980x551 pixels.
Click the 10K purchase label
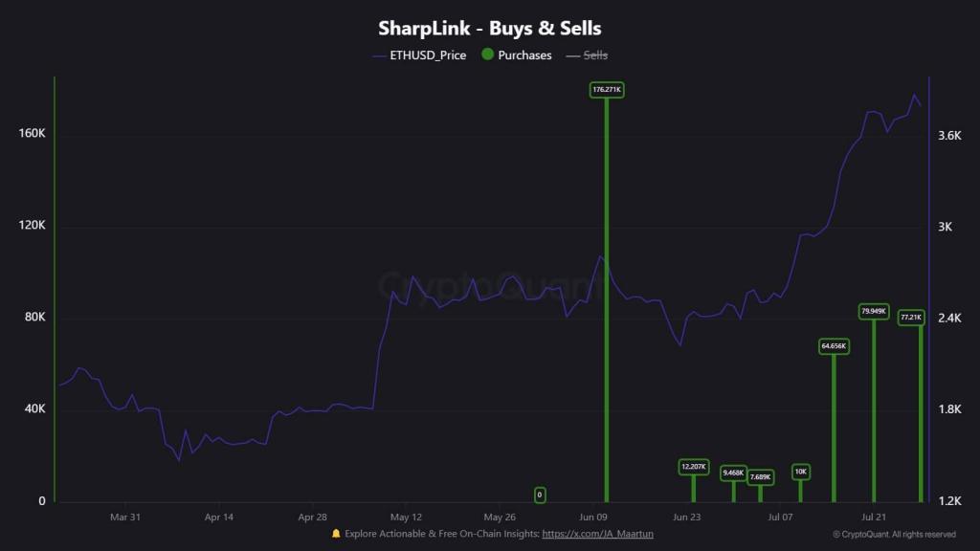pos(801,472)
